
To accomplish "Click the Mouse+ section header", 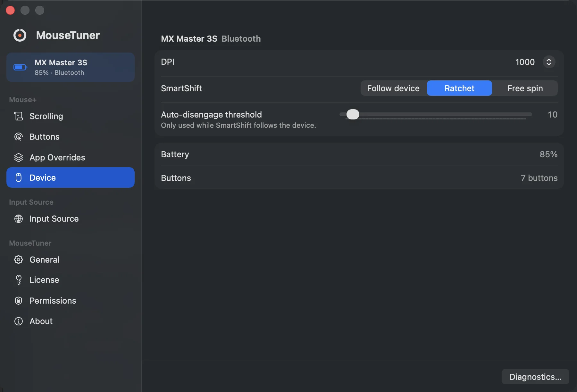I will click(x=23, y=100).
